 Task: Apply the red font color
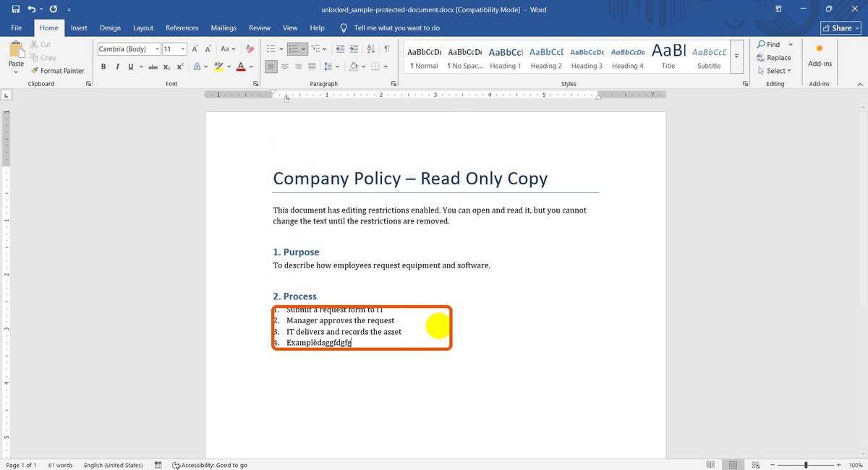pos(241,67)
